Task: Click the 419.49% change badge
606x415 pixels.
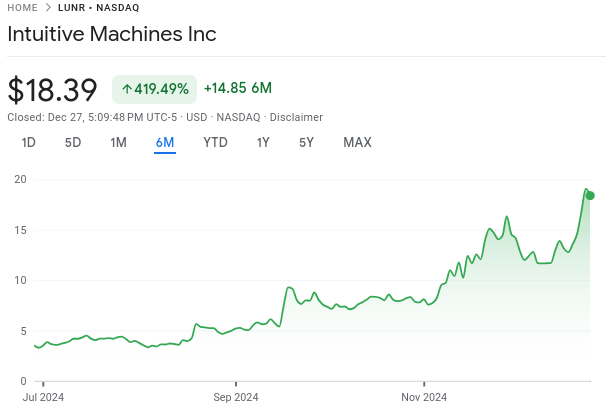Action: point(154,89)
